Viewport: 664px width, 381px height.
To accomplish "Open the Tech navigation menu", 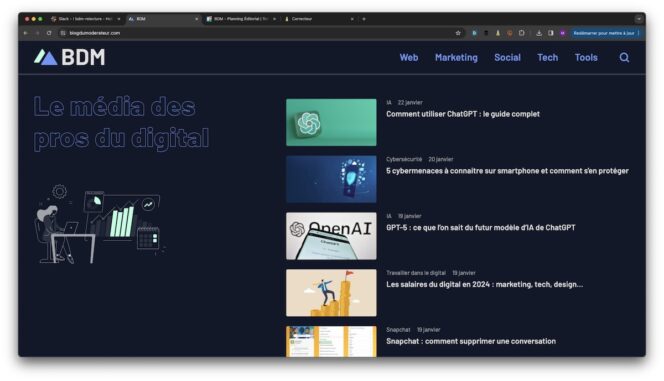I will point(548,58).
